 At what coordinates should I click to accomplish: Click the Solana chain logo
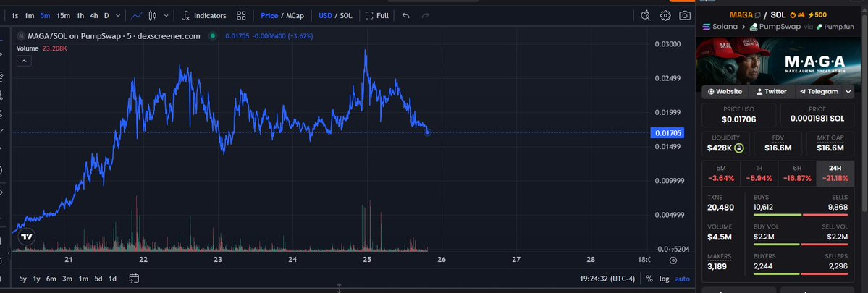(x=707, y=27)
